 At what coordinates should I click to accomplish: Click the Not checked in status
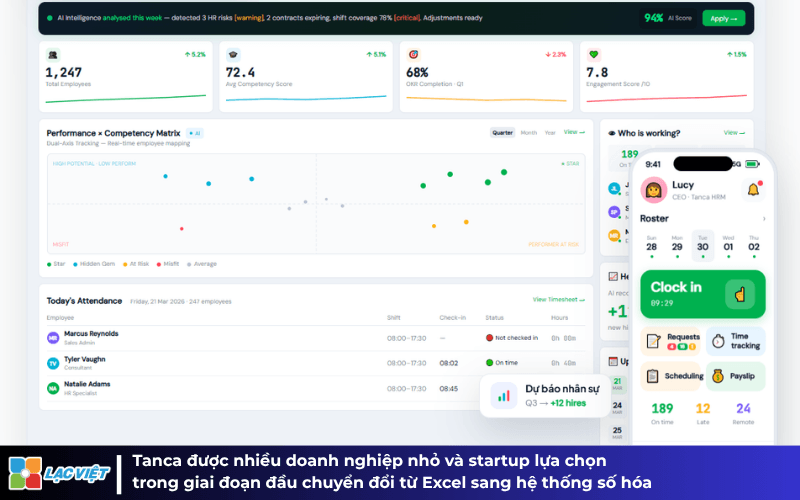coord(512,338)
